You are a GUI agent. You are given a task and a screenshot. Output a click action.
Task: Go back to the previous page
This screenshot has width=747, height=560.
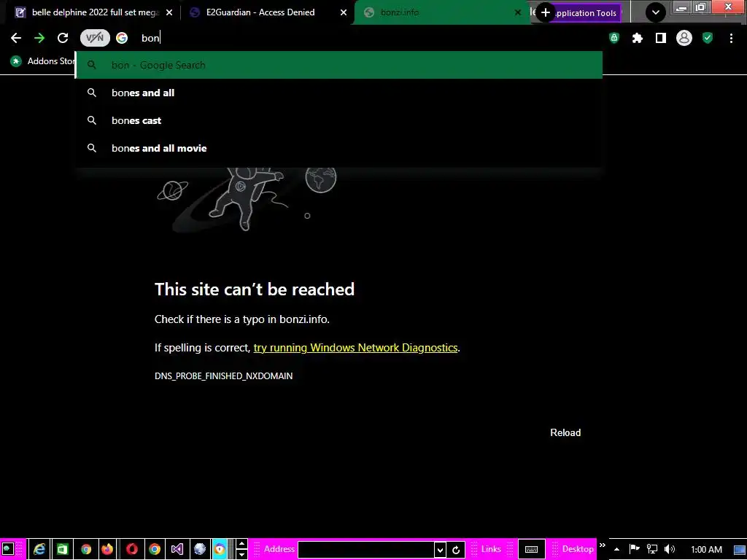point(16,38)
